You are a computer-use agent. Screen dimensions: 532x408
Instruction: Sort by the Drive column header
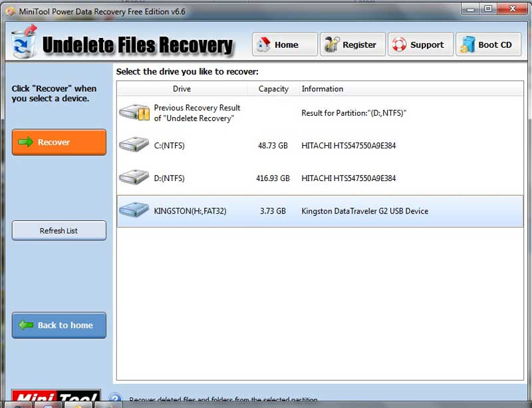182,89
